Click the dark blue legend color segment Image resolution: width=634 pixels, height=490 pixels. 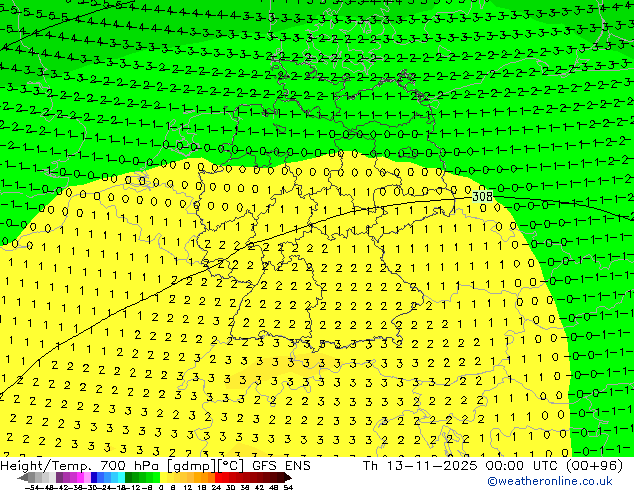click(94, 478)
